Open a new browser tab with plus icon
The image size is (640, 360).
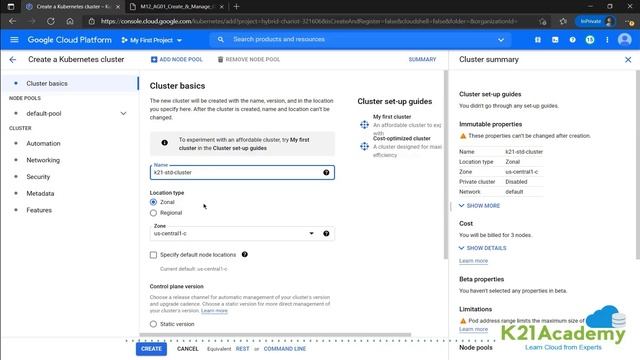(x=236, y=7)
